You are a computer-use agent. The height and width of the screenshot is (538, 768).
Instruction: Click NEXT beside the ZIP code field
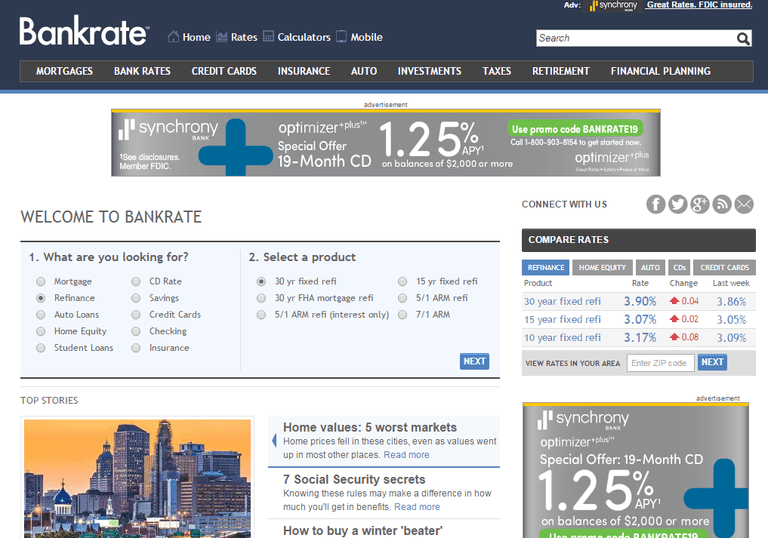tap(712, 362)
